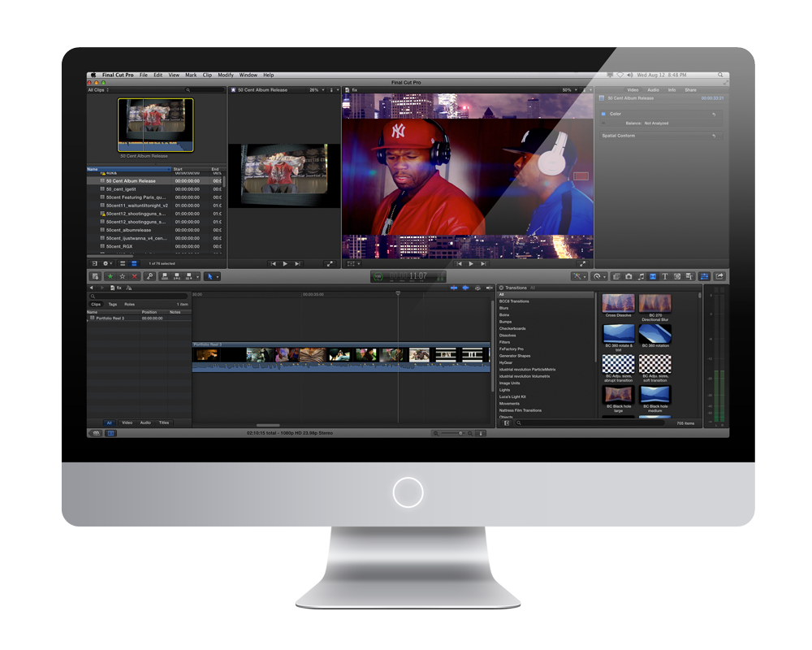Open the Modify menu
The width and height of the screenshot is (812, 650).
point(226,76)
